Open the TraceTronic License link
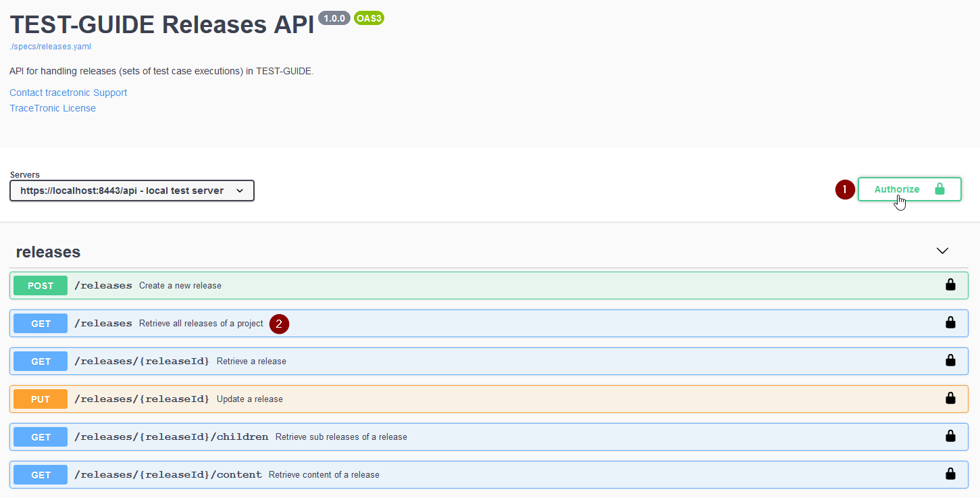 pos(52,107)
